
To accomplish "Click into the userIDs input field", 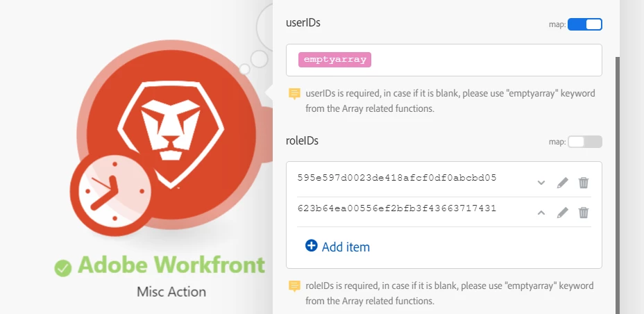I will point(444,60).
